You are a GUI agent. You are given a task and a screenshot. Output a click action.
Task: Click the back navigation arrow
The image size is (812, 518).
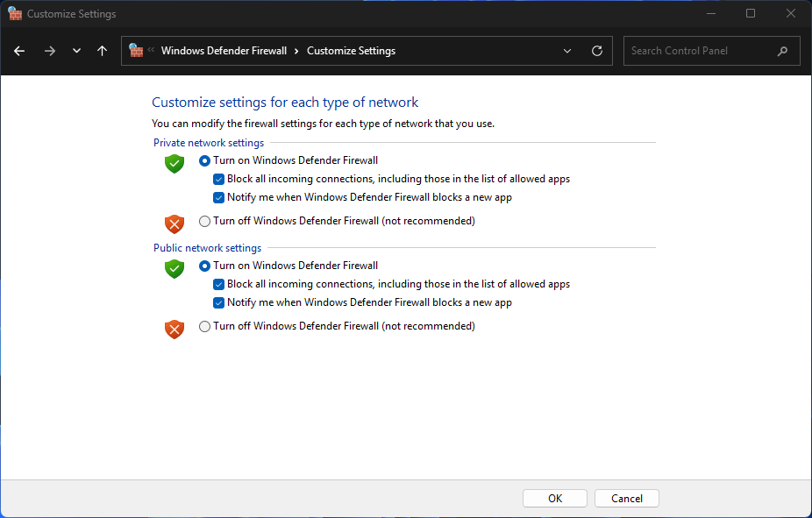pyautogui.click(x=19, y=51)
